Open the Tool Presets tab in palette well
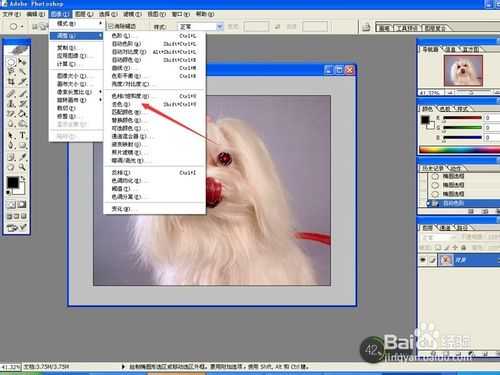This screenshot has width=500, height=375. pos(407,28)
